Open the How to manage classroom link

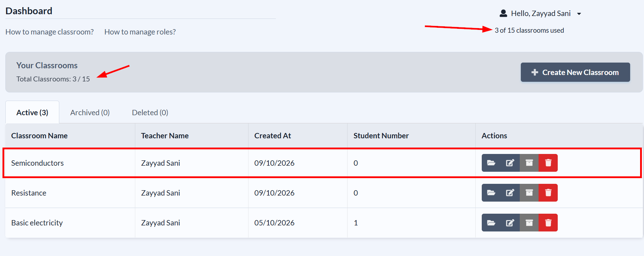(49, 32)
